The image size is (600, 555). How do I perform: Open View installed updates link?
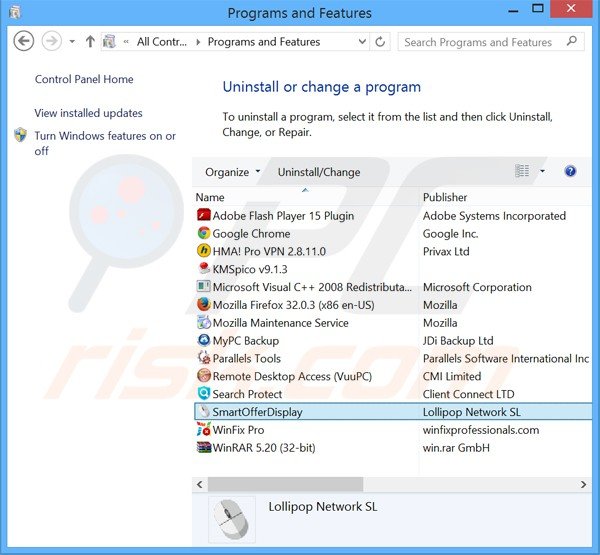click(88, 113)
